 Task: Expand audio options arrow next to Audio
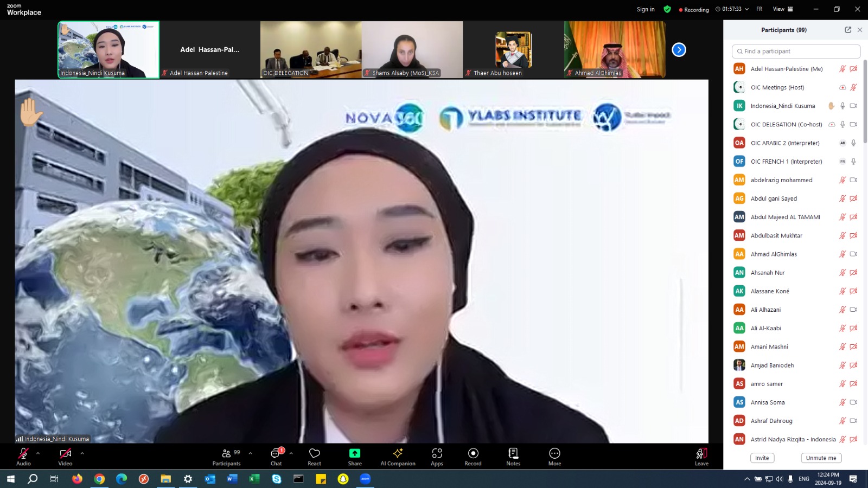pos(38,453)
